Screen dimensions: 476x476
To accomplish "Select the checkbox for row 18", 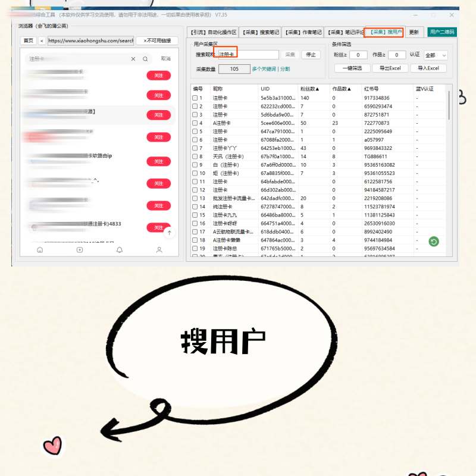I will coord(195,240).
